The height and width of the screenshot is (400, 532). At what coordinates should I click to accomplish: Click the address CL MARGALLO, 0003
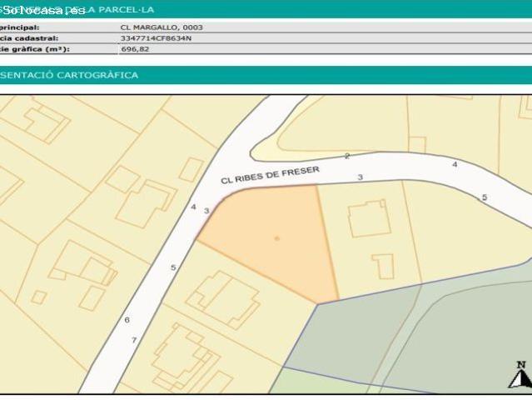point(162,27)
